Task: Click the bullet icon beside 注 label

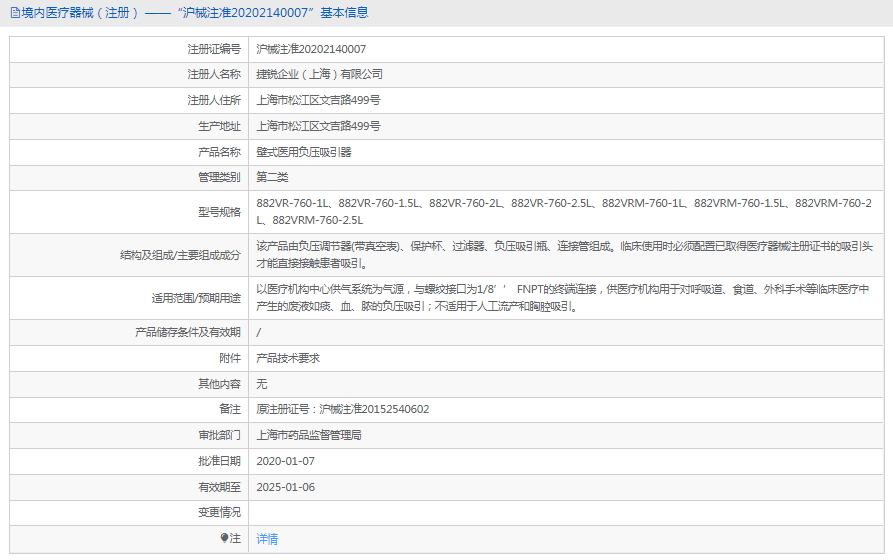Action: pyautogui.click(x=224, y=538)
